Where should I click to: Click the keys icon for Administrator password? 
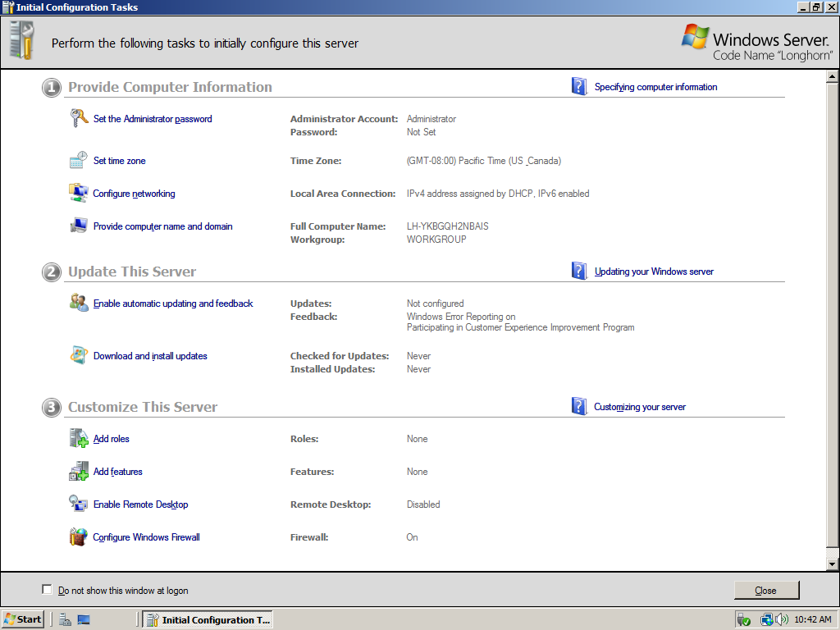coord(78,119)
